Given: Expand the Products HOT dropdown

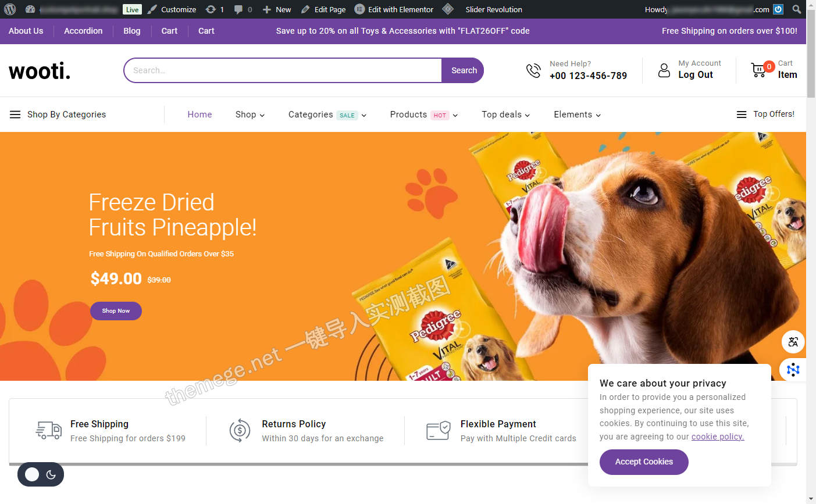Looking at the screenshot, I should tap(424, 115).
